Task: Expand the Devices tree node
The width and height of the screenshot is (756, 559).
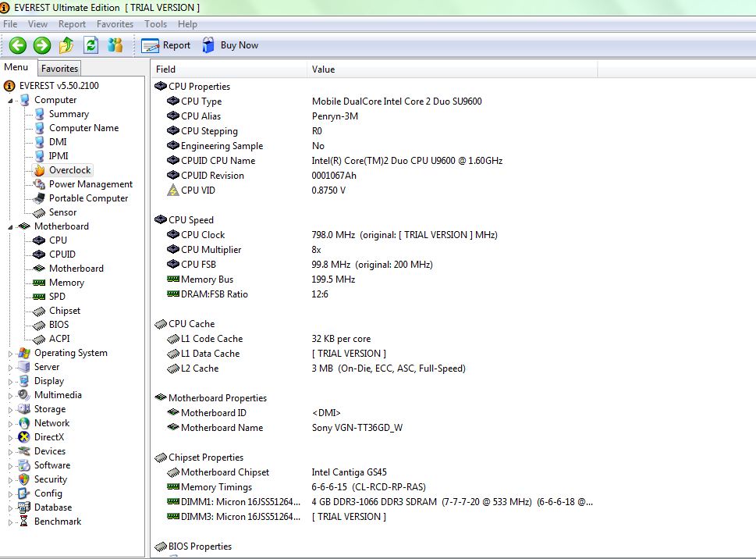Action: click(10, 452)
